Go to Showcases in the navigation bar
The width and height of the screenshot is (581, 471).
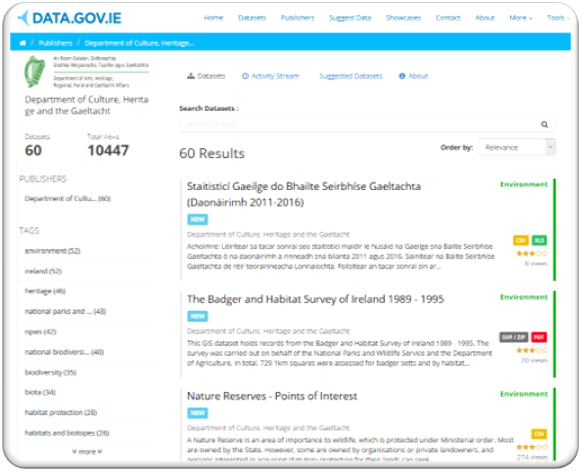tap(403, 18)
